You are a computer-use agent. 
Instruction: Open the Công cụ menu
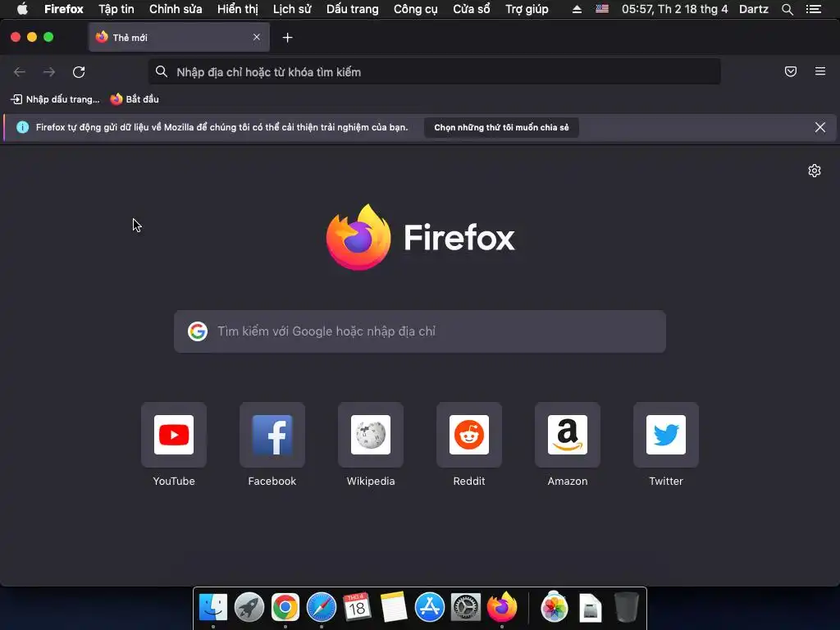416,9
